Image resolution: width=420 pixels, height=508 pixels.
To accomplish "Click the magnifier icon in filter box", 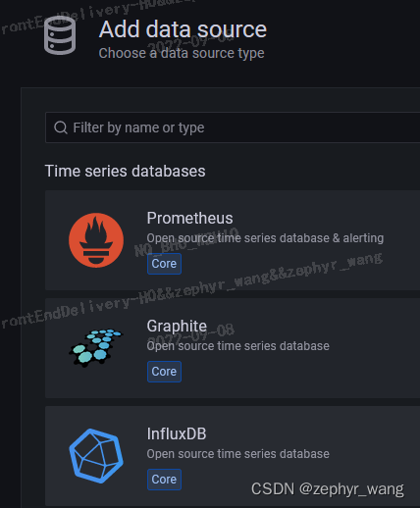I will (61, 127).
